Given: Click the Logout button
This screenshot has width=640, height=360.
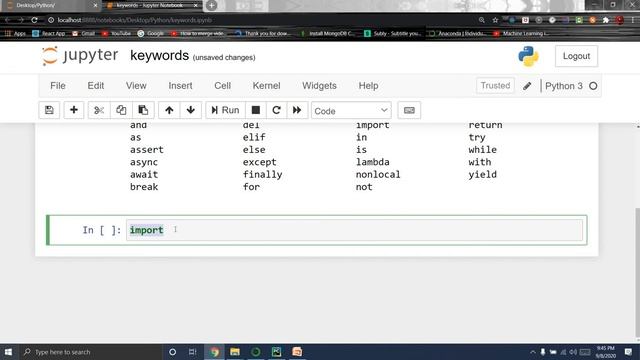Looking at the screenshot, I should tap(576, 56).
